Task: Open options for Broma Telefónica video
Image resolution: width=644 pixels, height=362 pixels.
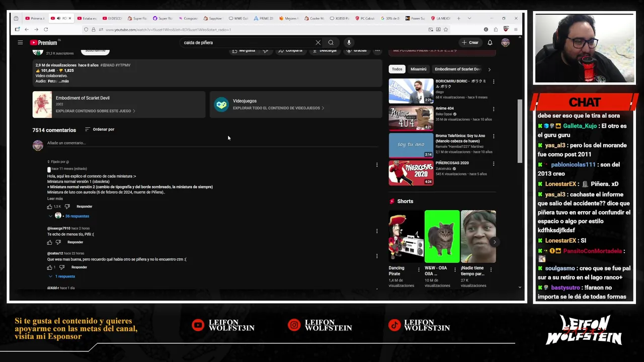Action: [493, 136]
